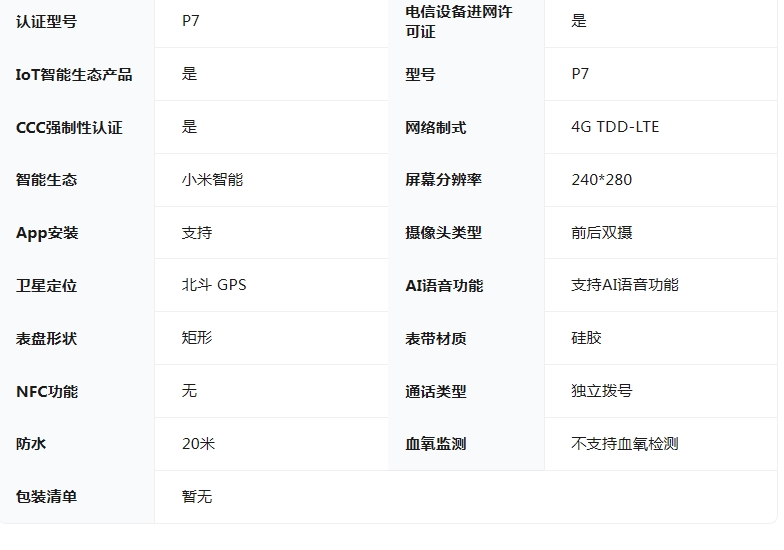Screen dimensions: 784x550
Task: Click the 认证型号 spec label
Action: pos(46,21)
